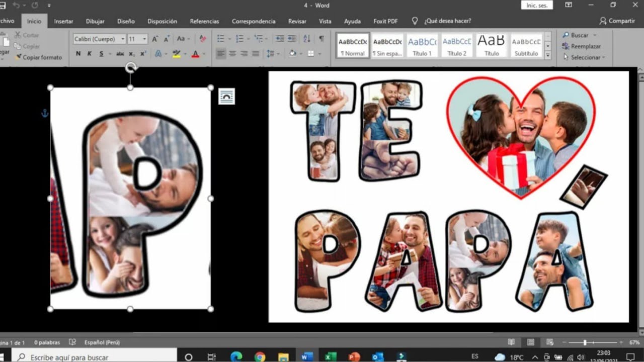The image size is (644, 362).
Task: Toggle superscript formatting
Action: pos(143,54)
